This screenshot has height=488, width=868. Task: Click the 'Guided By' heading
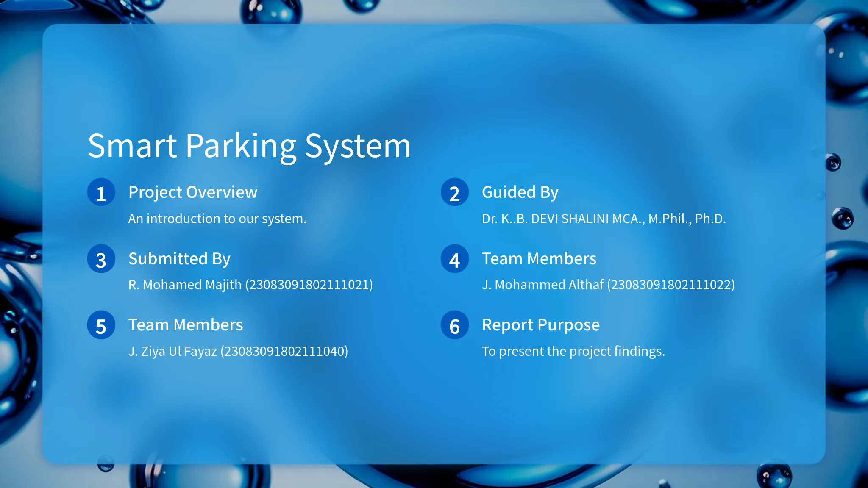[x=520, y=192]
